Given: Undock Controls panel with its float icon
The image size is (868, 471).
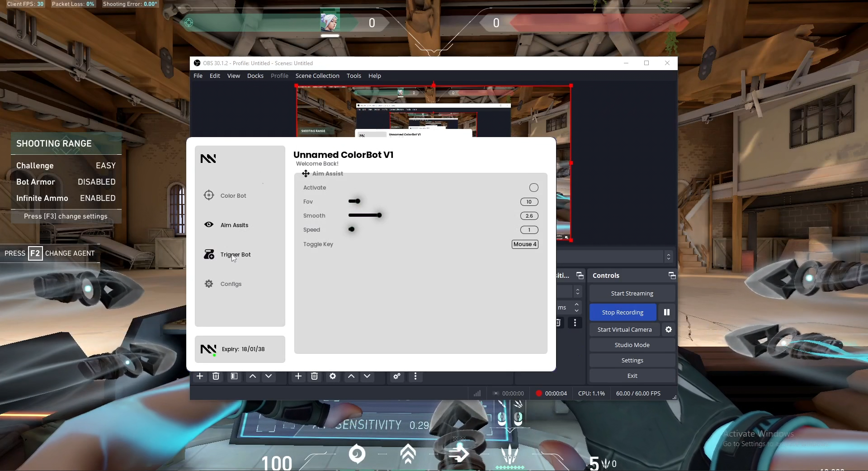Looking at the screenshot, I should click(x=672, y=276).
